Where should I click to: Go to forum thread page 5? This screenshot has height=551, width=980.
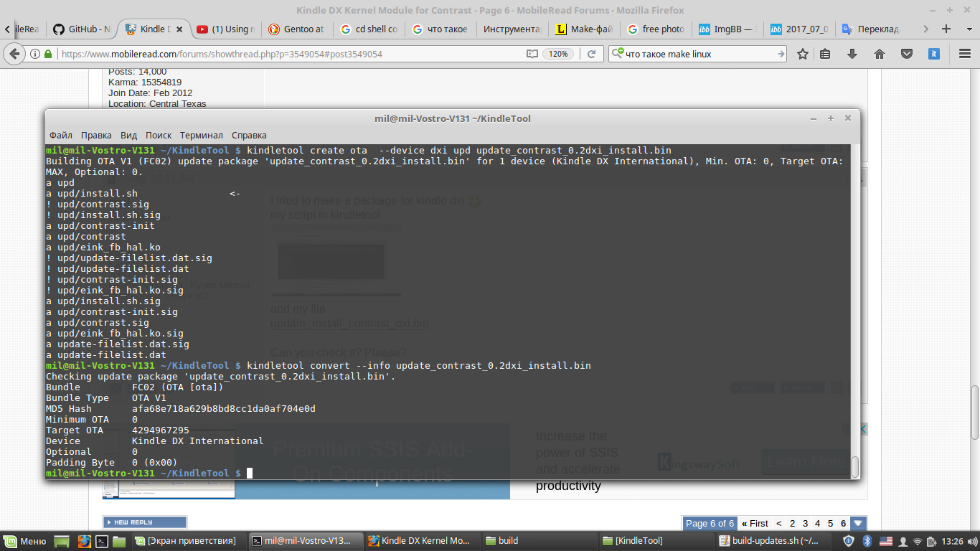point(830,523)
